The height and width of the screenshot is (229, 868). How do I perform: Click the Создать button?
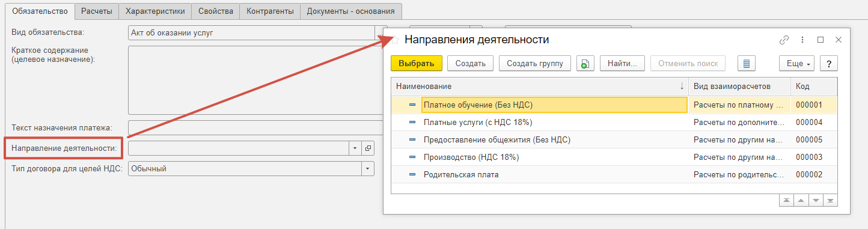point(470,63)
